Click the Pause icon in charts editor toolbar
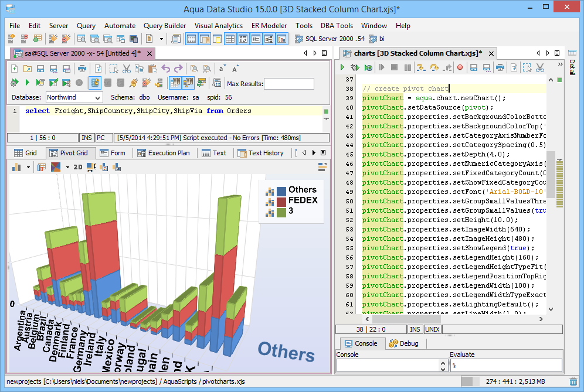Viewport: 584px width, 392px height. click(408, 67)
